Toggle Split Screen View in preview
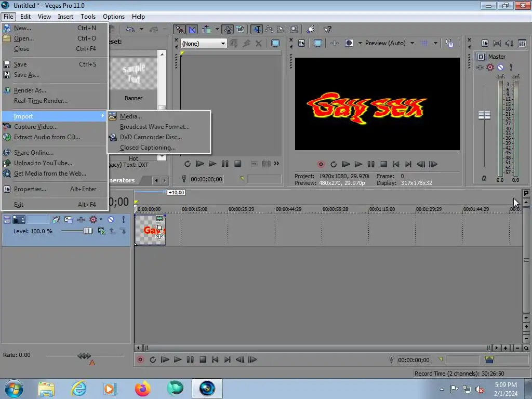The height and width of the screenshot is (399, 532). pos(349,43)
